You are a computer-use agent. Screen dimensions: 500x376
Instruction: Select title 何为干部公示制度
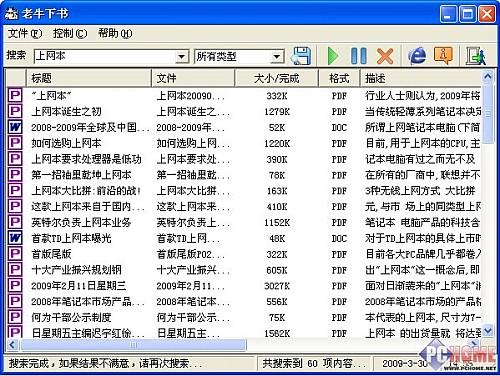click(x=71, y=317)
